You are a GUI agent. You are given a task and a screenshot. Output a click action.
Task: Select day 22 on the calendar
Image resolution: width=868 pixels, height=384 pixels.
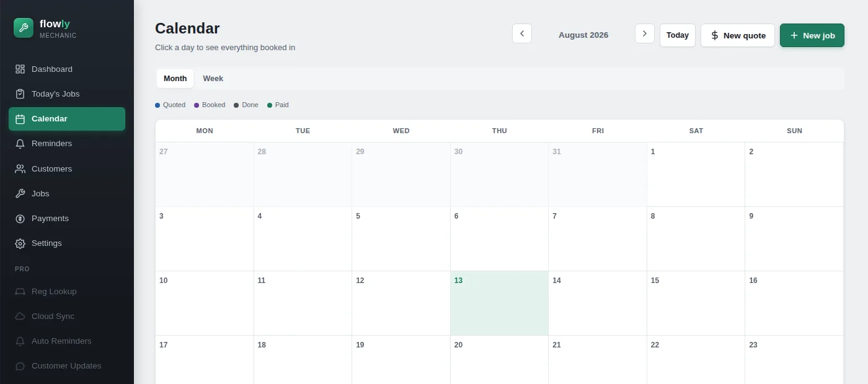pyautogui.click(x=696, y=360)
